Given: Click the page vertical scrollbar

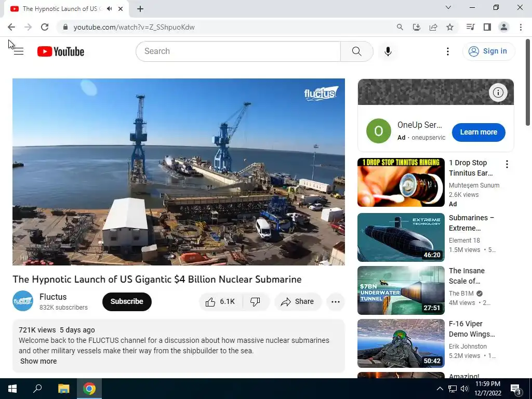Looking at the screenshot, I should coord(528,83).
